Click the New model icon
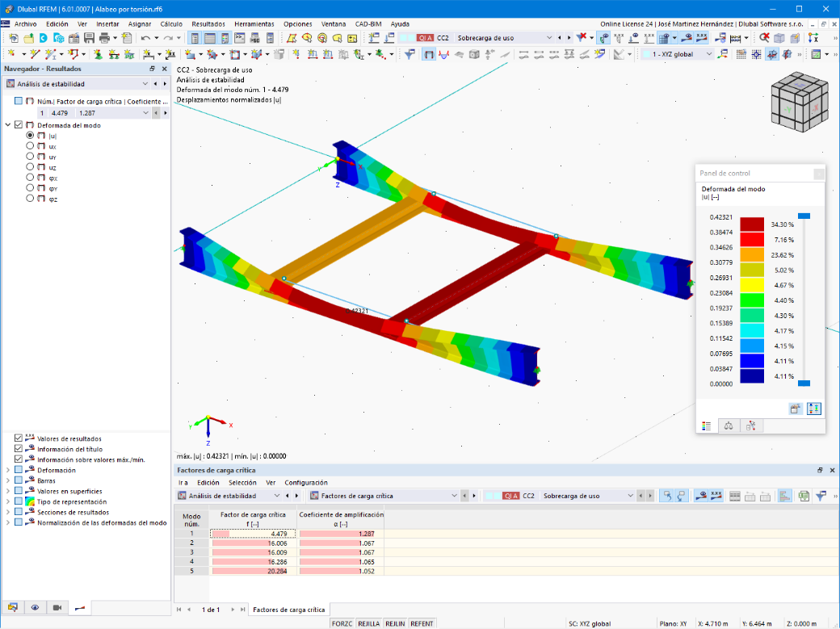 14,38
